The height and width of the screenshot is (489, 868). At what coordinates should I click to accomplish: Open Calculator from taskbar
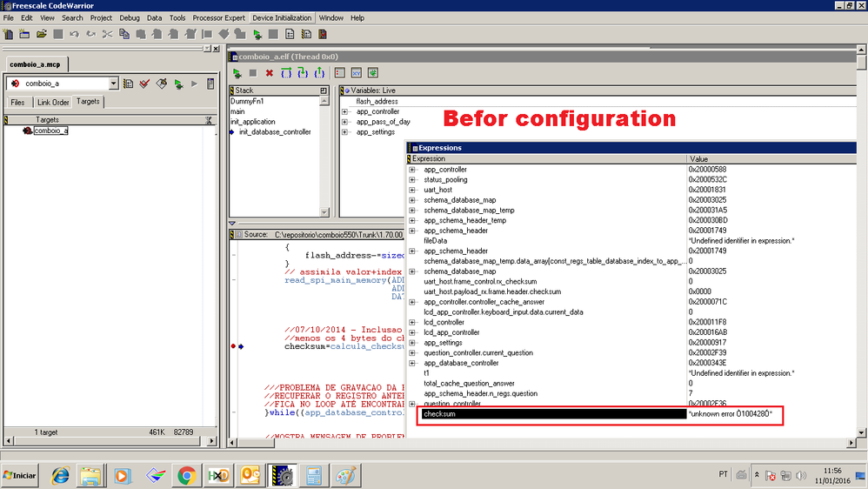coord(314,476)
